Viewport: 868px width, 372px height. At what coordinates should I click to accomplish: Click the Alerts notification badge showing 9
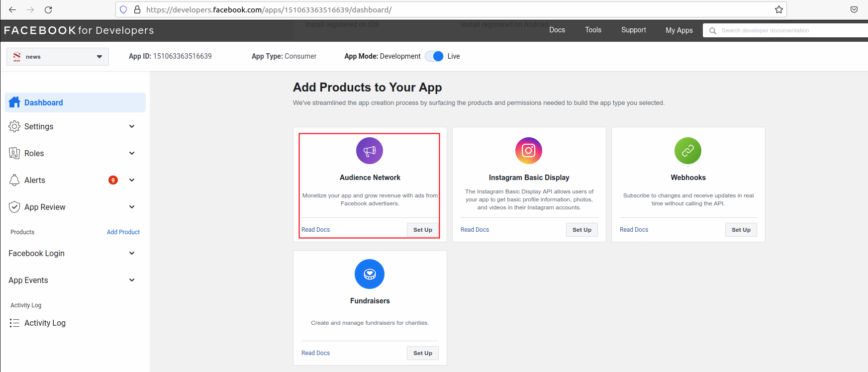pyautogui.click(x=113, y=180)
